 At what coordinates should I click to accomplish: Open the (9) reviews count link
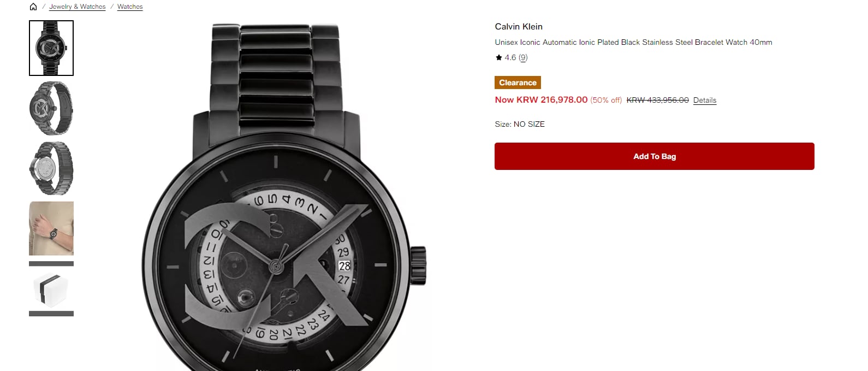coord(523,57)
